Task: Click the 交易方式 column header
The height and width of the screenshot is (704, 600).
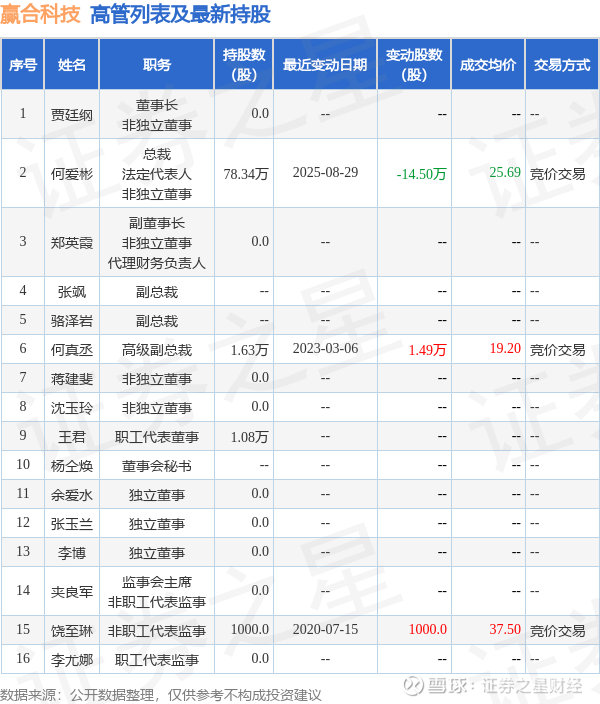Action: (562, 65)
